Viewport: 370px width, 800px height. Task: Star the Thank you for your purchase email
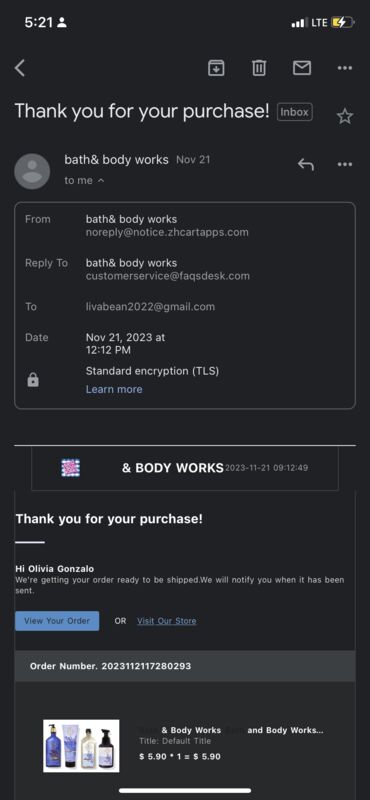pyautogui.click(x=345, y=116)
